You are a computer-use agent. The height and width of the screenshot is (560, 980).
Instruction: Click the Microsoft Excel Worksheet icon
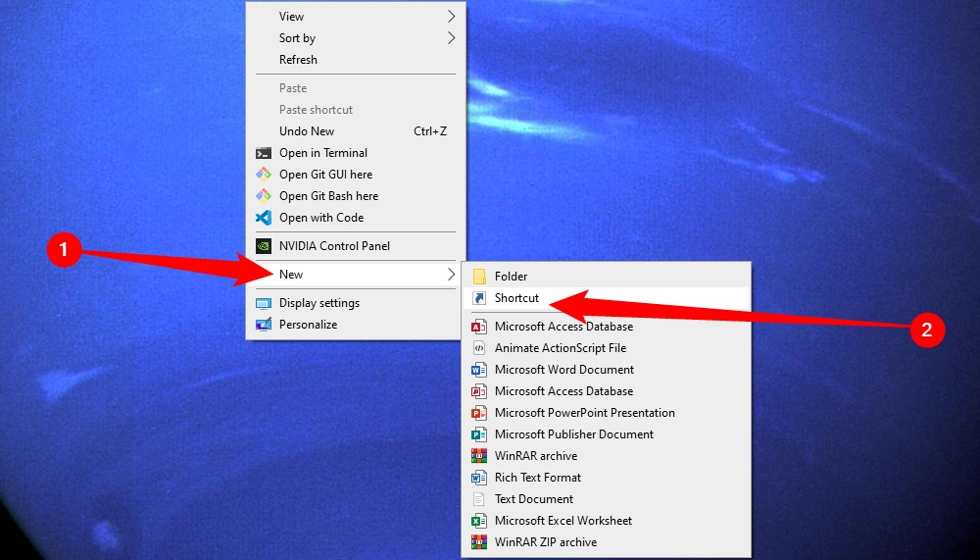point(479,521)
